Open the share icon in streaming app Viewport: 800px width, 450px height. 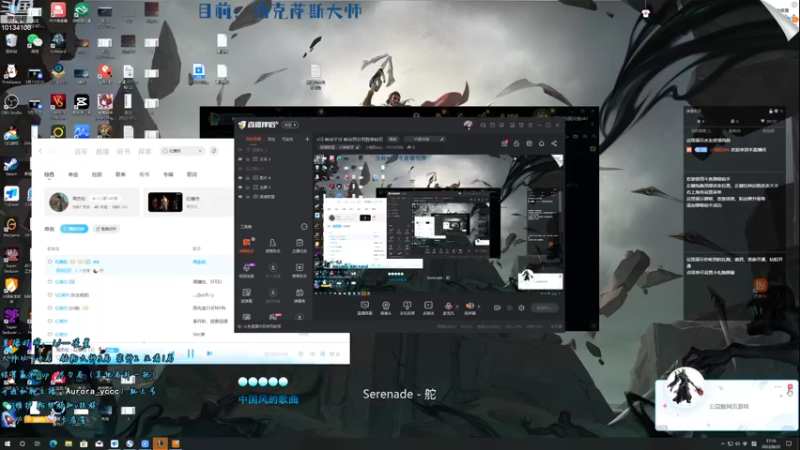(x=554, y=144)
